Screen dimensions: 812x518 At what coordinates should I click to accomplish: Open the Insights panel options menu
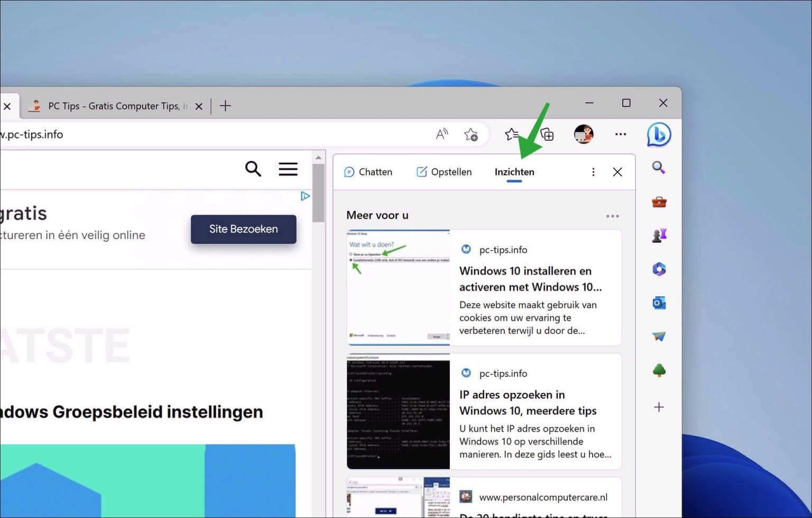[593, 172]
